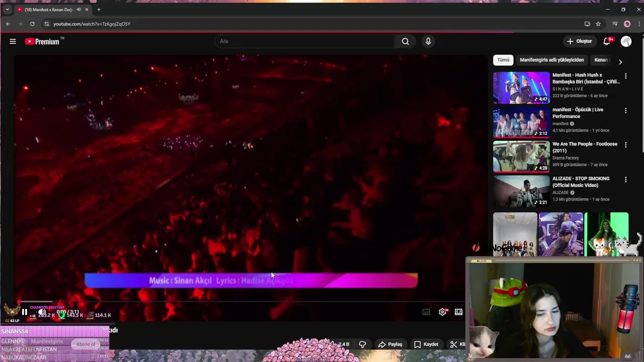The height and width of the screenshot is (362, 644).
Task: Click the Ara search input field
Action: 306,41
